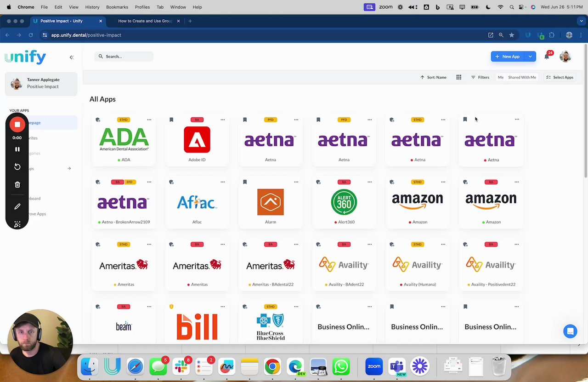The height and width of the screenshot is (382, 588).
Task: Select the Me ownership filter
Action: pos(501,77)
